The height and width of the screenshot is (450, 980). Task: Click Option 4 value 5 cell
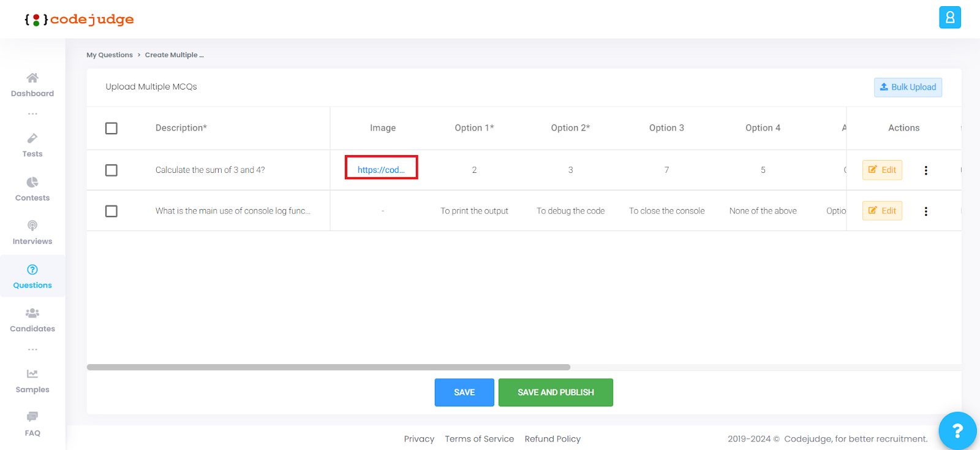[763, 170]
